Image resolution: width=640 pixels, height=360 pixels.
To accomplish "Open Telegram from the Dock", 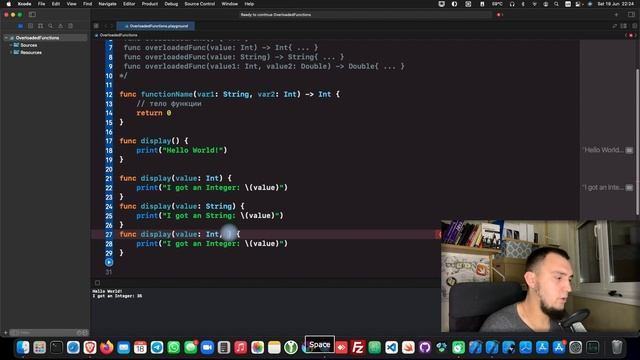I will [157, 347].
